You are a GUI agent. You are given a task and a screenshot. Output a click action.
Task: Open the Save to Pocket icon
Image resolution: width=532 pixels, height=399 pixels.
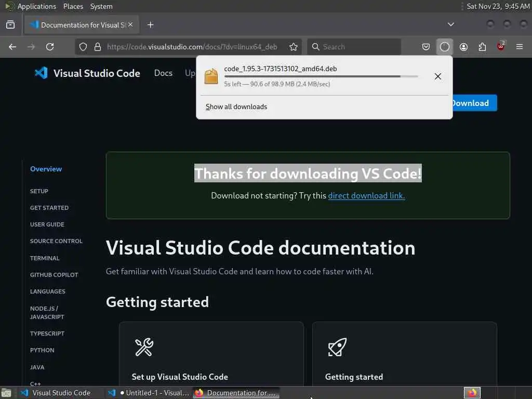426,47
